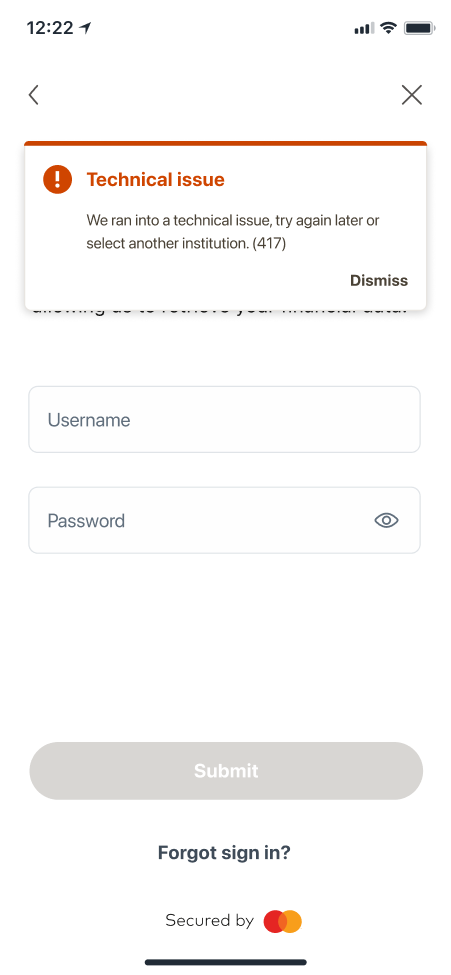The image size is (451, 975).
Task: Tap the Wi-Fi icon in the status bar
Action: pyautogui.click(x=389, y=28)
